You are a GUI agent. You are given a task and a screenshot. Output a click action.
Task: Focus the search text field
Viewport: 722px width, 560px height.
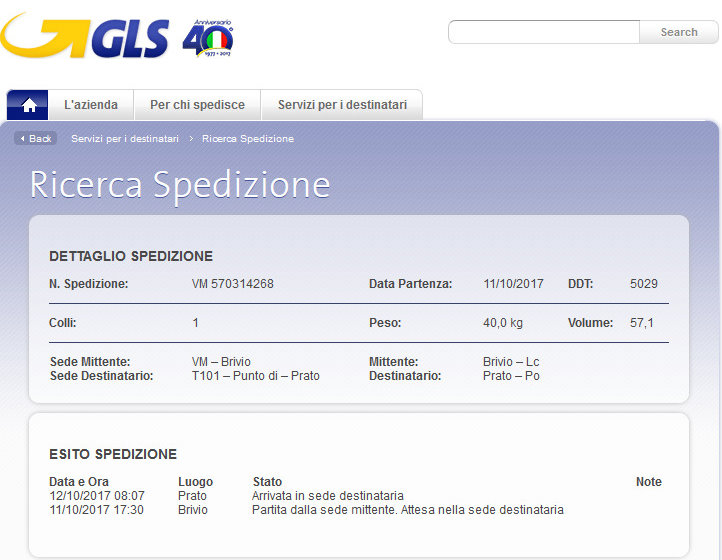coord(544,32)
